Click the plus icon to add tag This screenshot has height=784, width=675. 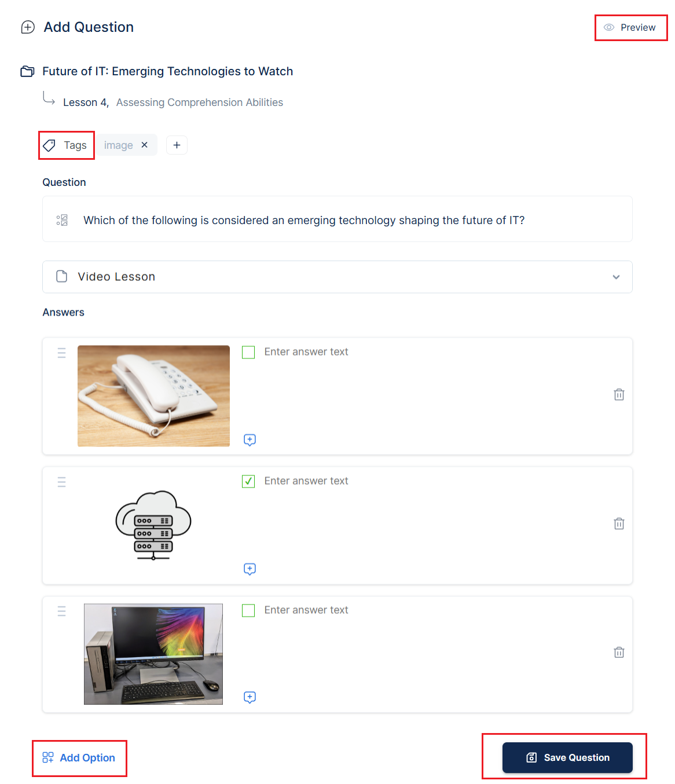[177, 145]
